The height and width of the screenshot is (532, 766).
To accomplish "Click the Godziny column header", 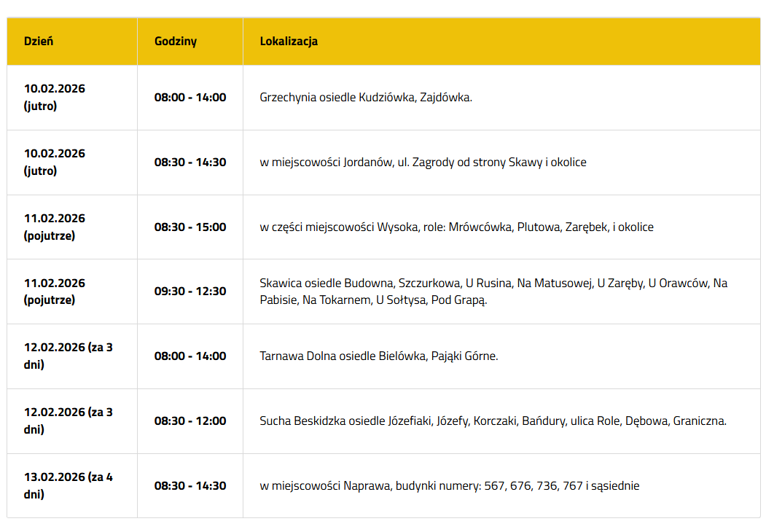I will 176,42.
